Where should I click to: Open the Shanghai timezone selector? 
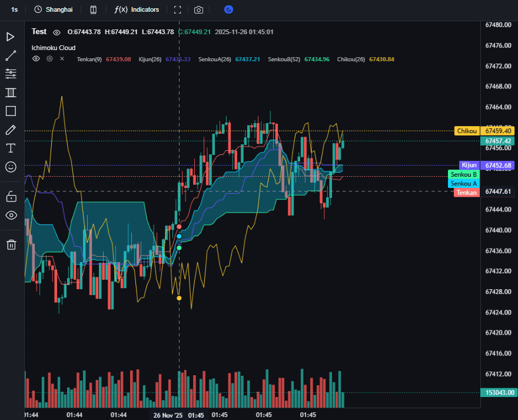click(x=54, y=10)
